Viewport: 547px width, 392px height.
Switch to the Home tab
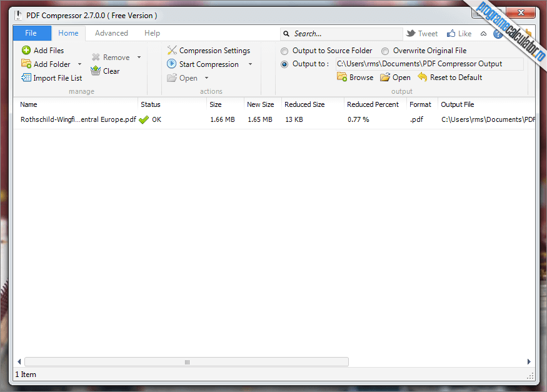tap(68, 33)
